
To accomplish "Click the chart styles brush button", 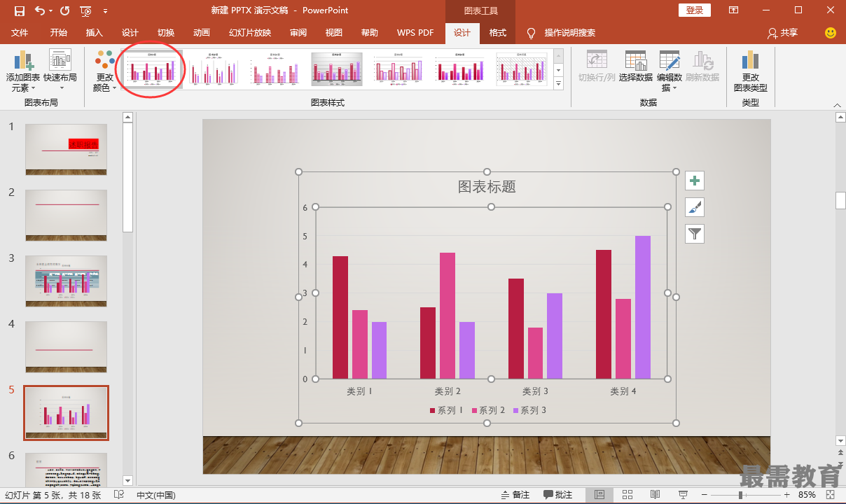I will click(695, 207).
